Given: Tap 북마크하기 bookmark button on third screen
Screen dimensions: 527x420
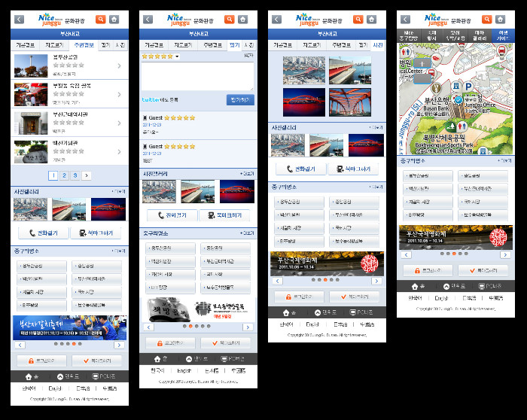Looking at the screenshot, I should (x=353, y=169).
